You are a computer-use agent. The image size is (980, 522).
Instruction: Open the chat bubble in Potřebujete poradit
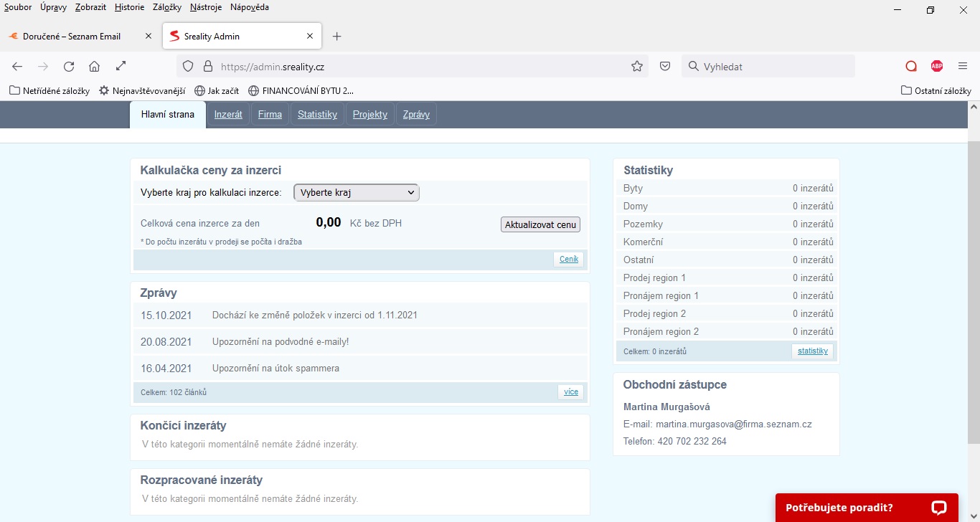939,508
